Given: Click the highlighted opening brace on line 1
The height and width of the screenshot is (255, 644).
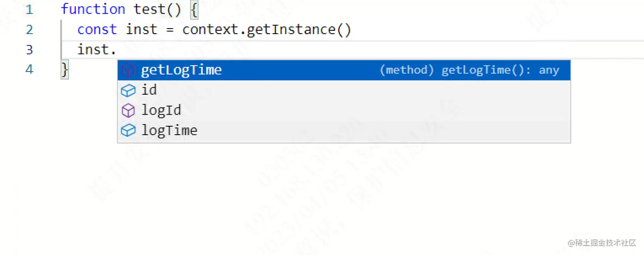Looking at the screenshot, I should pyautogui.click(x=194, y=9).
